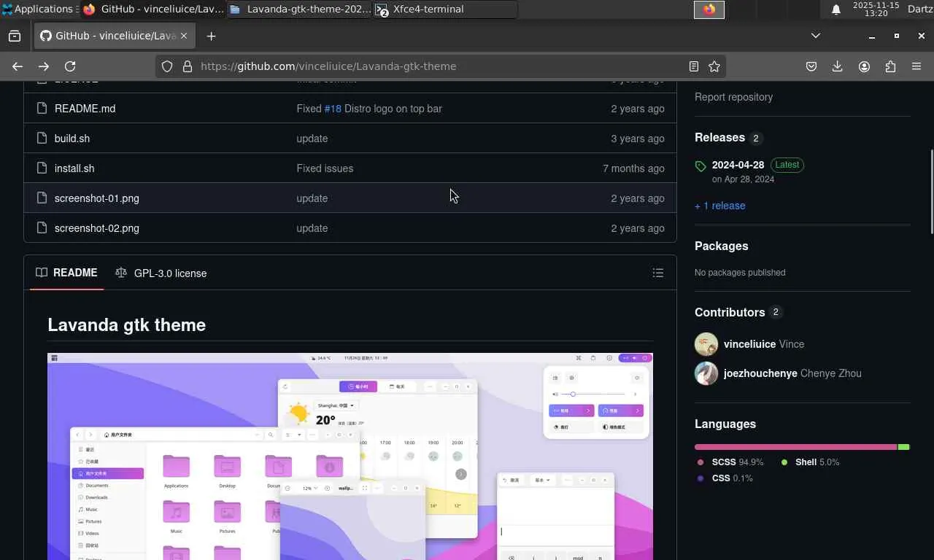The width and height of the screenshot is (934, 560).
Task: Click the Report repository link
Action: click(x=733, y=97)
